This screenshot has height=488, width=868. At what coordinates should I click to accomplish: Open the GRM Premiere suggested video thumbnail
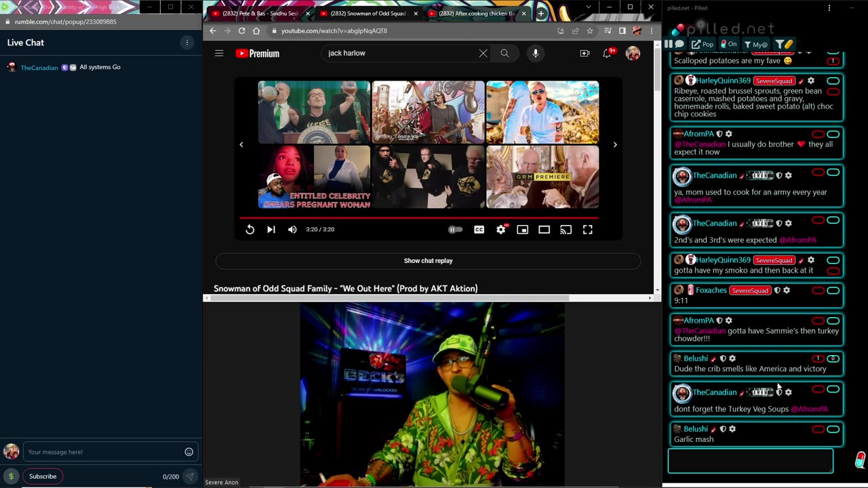pyautogui.click(x=542, y=177)
